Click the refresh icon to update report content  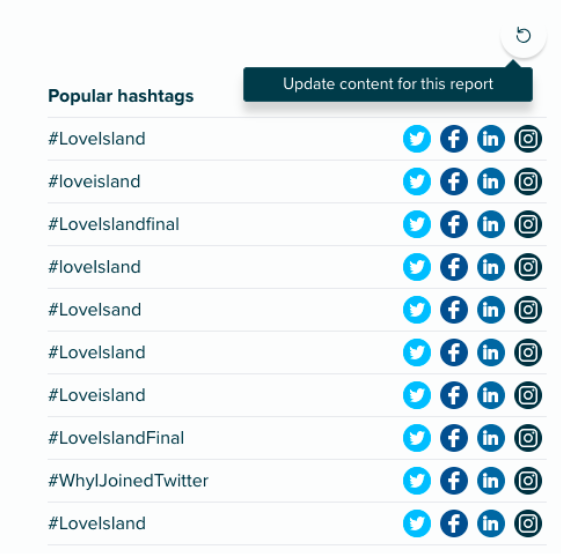[x=523, y=35]
